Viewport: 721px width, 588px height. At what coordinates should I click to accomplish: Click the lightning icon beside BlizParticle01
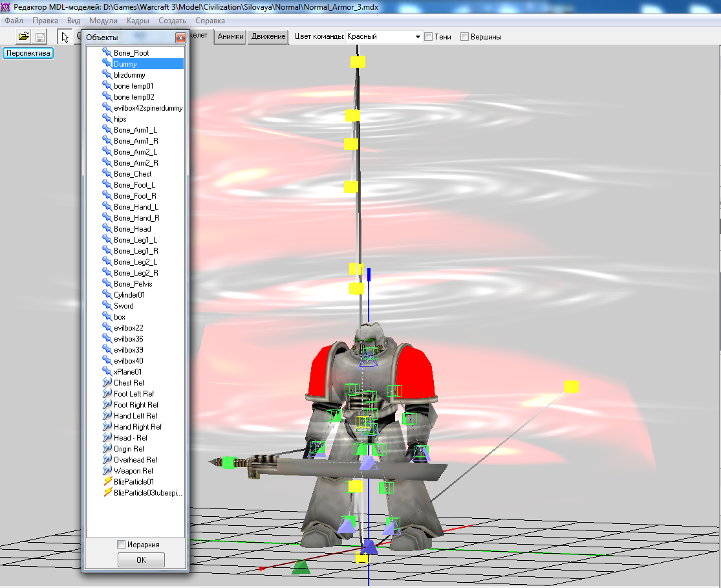pos(107,481)
